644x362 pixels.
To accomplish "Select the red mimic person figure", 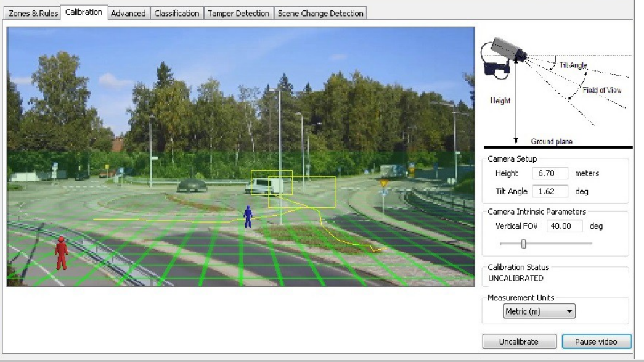I will [x=61, y=253].
